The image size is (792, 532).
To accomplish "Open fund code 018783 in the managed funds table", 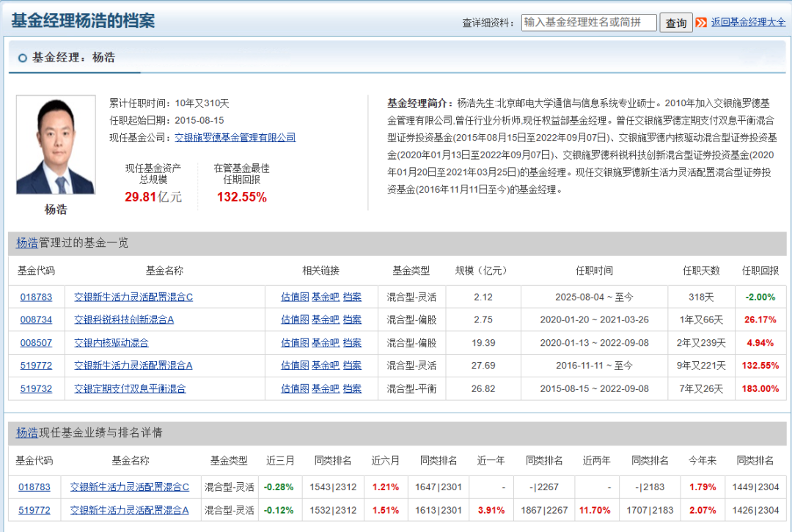I will (x=36, y=297).
